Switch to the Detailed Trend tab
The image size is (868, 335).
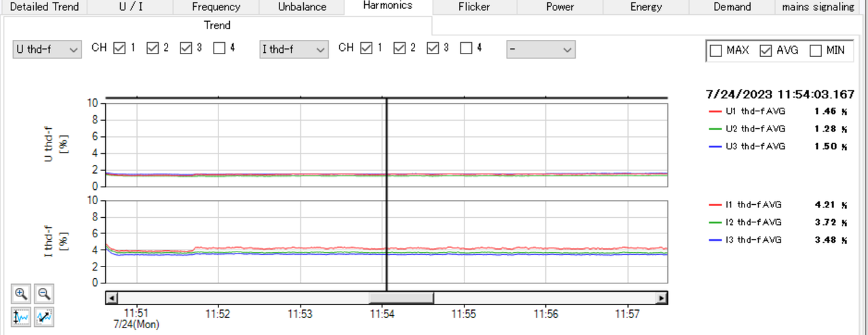[x=44, y=7]
